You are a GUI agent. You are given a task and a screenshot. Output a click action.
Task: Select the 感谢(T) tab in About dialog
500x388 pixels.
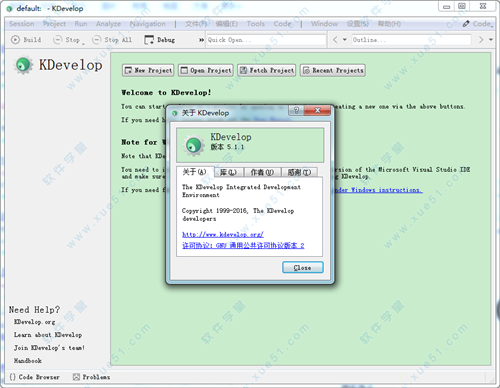click(299, 172)
